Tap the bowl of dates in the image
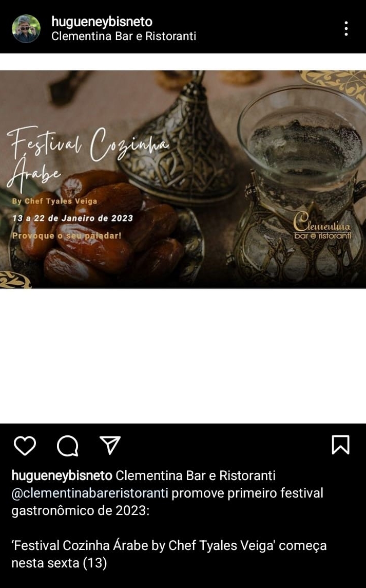The height and width of the screenshot is (588, 366). pyautogui.click(x=105, y=229)
